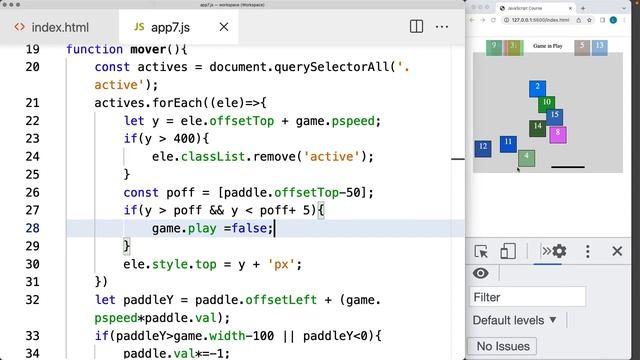640x360 pixels.
Task: Click 'ele.style.top' on line 30
Action: (x=170, y=264)
